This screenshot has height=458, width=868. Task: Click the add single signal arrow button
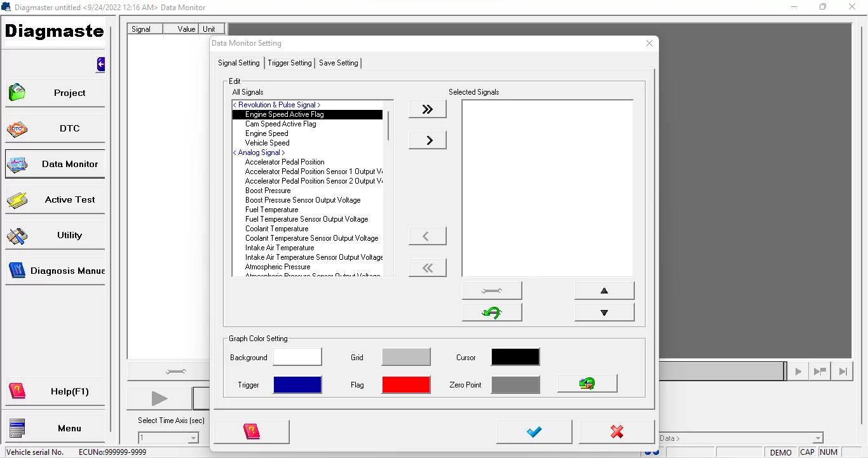point(427,140)
